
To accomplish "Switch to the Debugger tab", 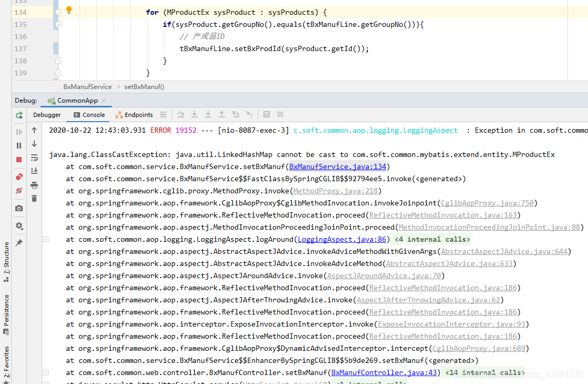I will point(46,114).
